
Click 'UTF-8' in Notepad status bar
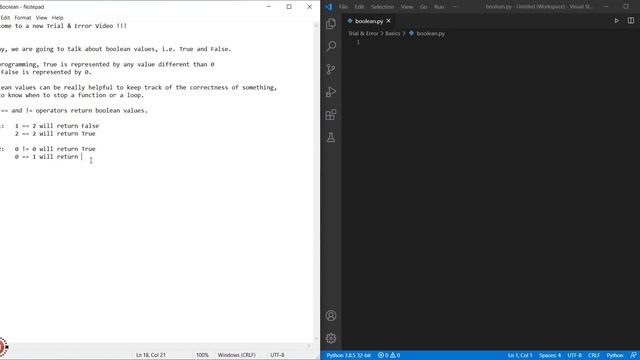click(277, 355)
